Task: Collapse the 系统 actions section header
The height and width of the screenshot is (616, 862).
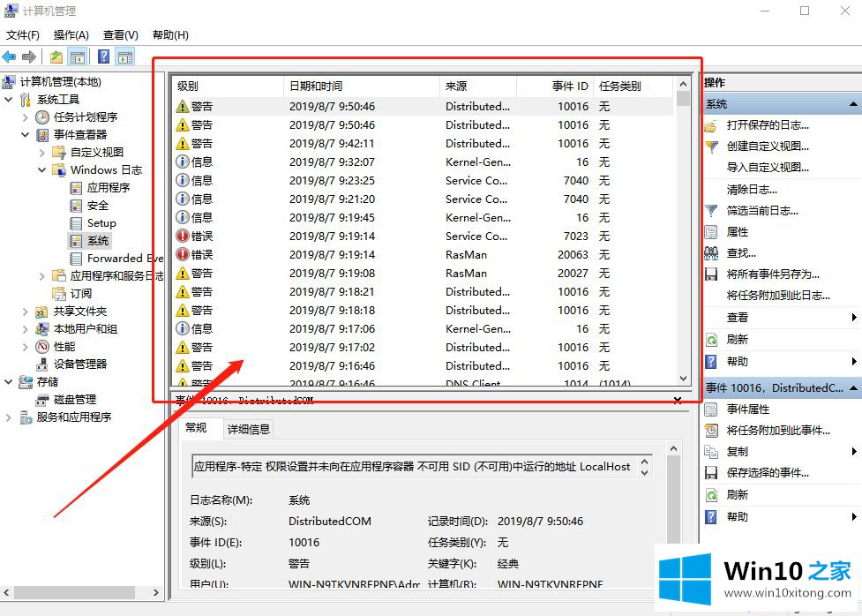Action: click(x=852, y=104)
